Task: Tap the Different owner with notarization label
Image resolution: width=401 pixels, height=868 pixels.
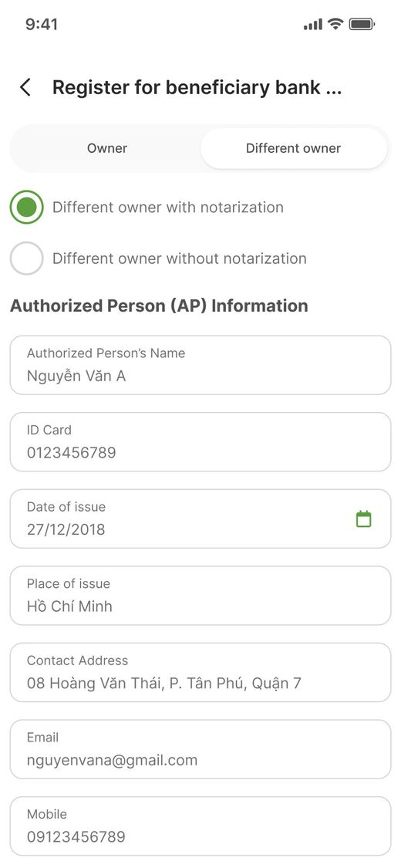Action: tap(168, 207)
